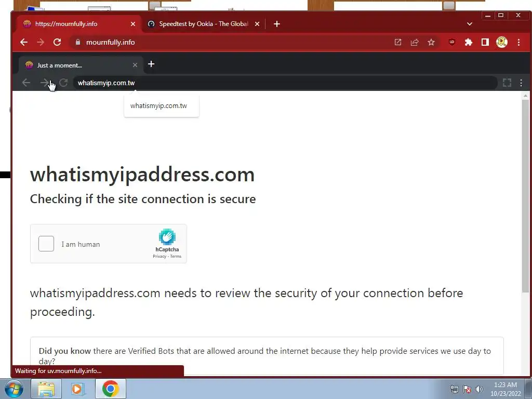
Task: Open inner browser three-dot menu
Action: (x=521, y=83)
